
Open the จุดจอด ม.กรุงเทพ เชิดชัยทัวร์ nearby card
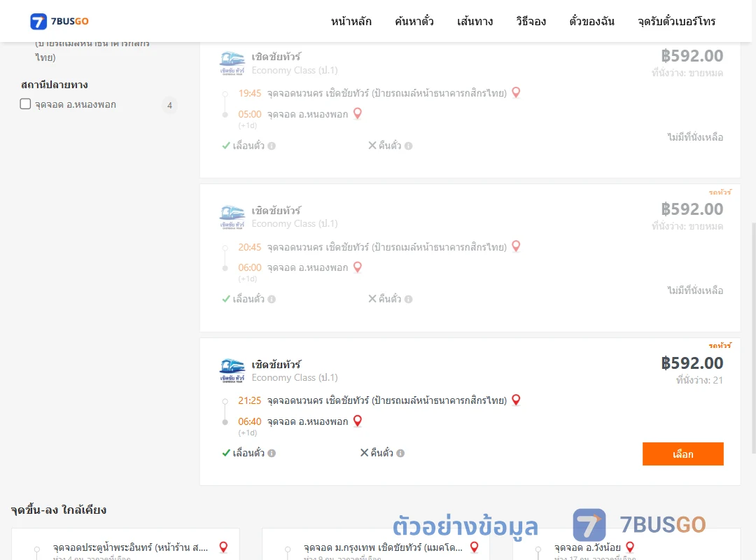[376, 545]
